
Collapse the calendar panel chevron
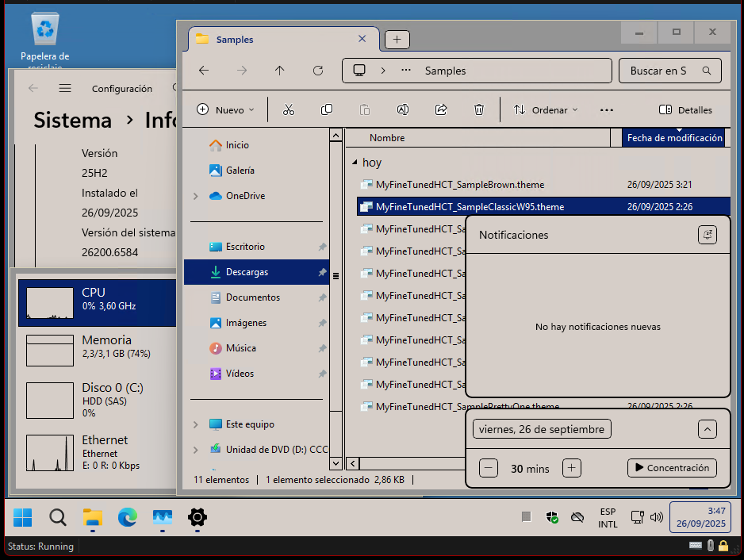[707, 429]
